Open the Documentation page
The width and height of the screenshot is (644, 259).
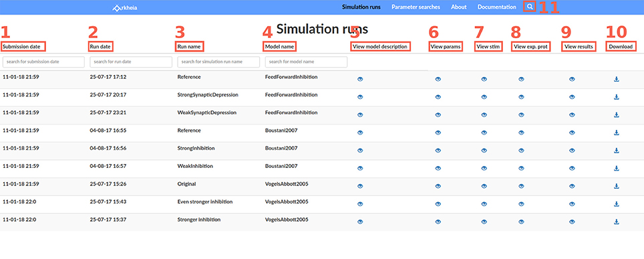497,7
